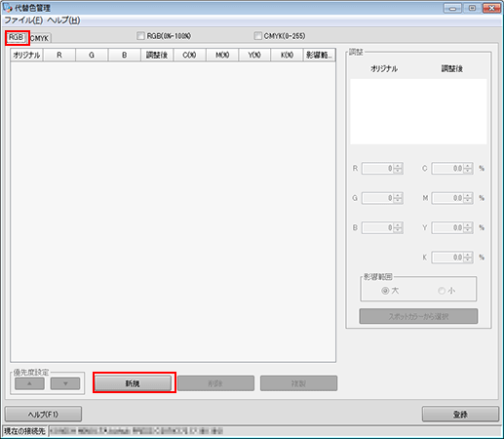The image size is (504, 439).
Task: Select the 小 influence range radio button
Action: point(442,291)
